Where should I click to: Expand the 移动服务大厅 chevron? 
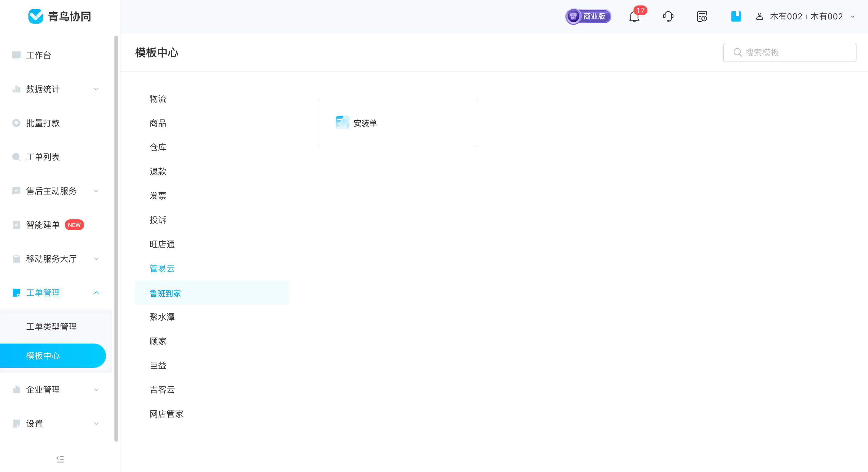(96, 259)
